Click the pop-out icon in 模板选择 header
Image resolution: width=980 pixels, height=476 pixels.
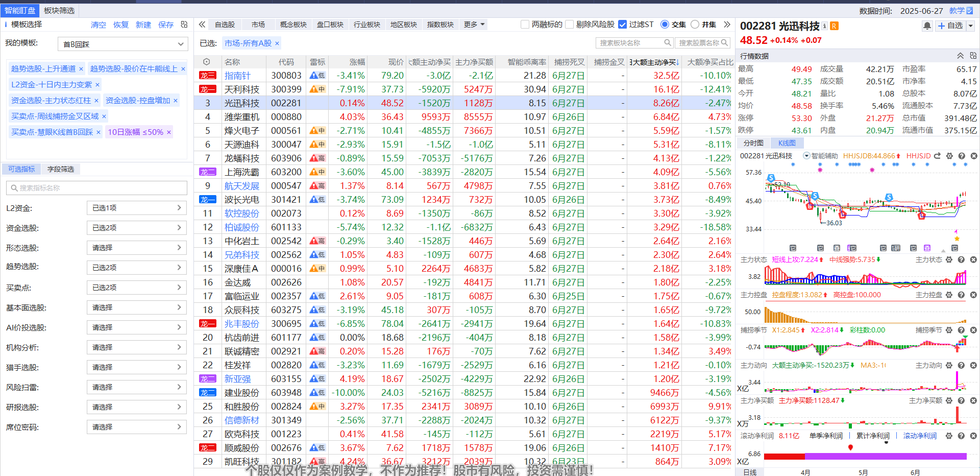click(184, 24)
